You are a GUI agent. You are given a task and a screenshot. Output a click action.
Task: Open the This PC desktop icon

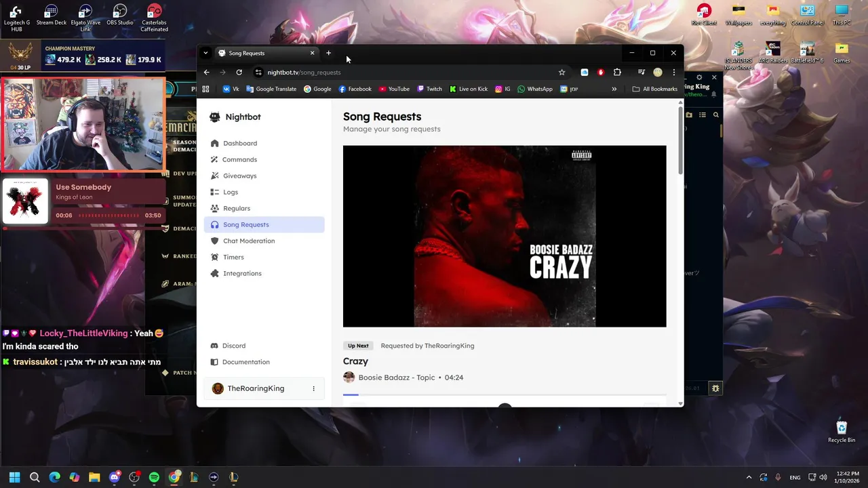point(842,16)
